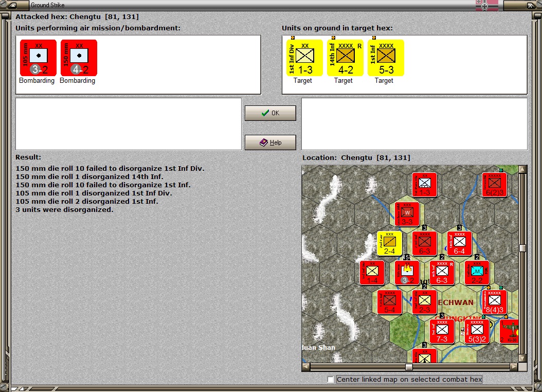The image size is (542, 392).
Task: Click the yellow 2nd Cav 2-4 map unit
Action: click(389, 243)
